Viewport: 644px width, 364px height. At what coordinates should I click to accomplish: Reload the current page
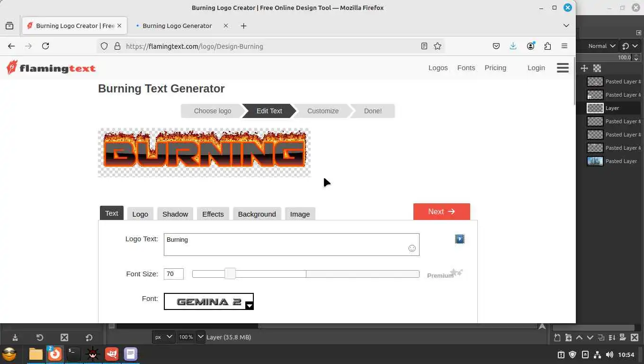pyautogui.click(x=45, y=46)
